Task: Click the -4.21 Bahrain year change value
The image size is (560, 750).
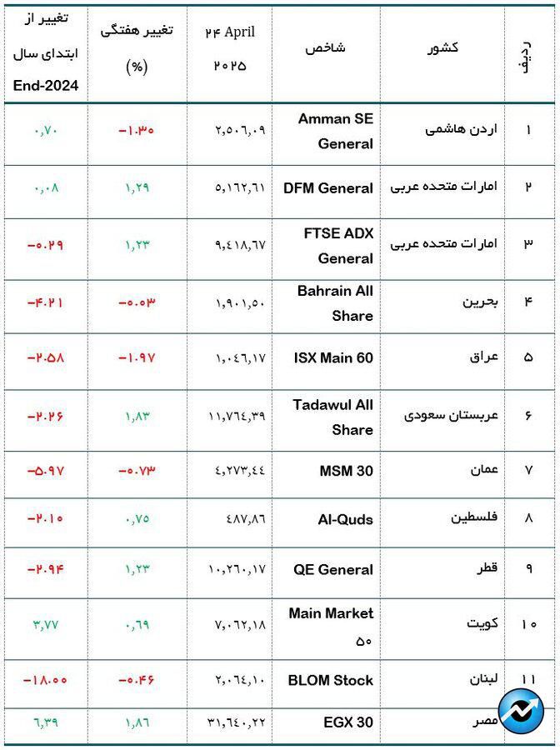Action: 46,302
